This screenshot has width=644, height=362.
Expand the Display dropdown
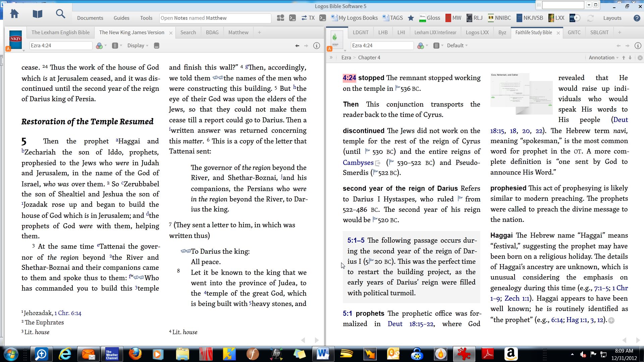coord(138,46)
